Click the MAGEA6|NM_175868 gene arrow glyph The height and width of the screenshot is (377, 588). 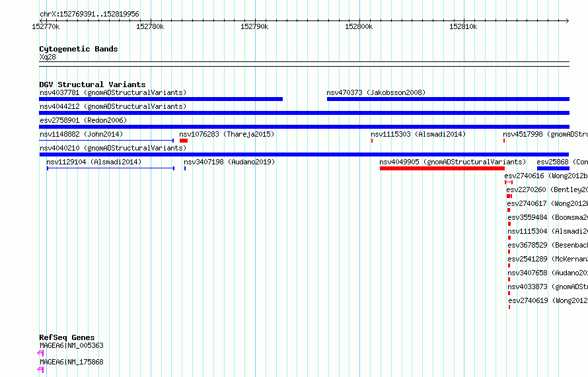40,370
